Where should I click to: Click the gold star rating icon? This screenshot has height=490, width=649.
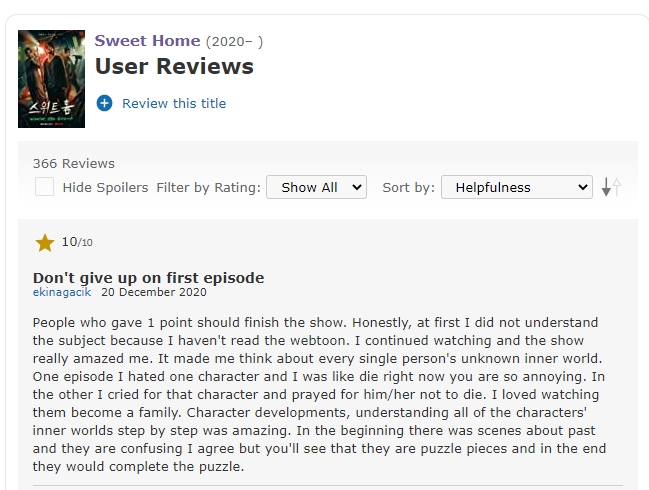pyautogui.click(x=45, y=243)
